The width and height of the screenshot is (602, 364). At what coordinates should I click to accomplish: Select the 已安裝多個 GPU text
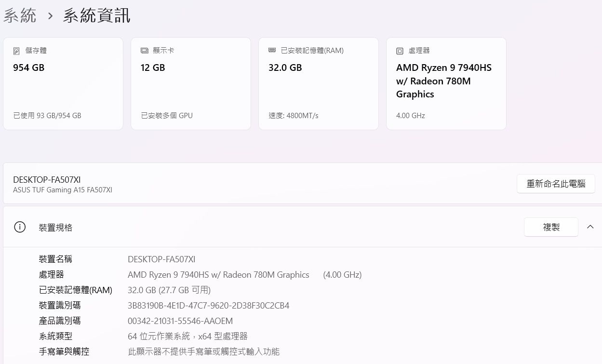click(x=167, y=116)
